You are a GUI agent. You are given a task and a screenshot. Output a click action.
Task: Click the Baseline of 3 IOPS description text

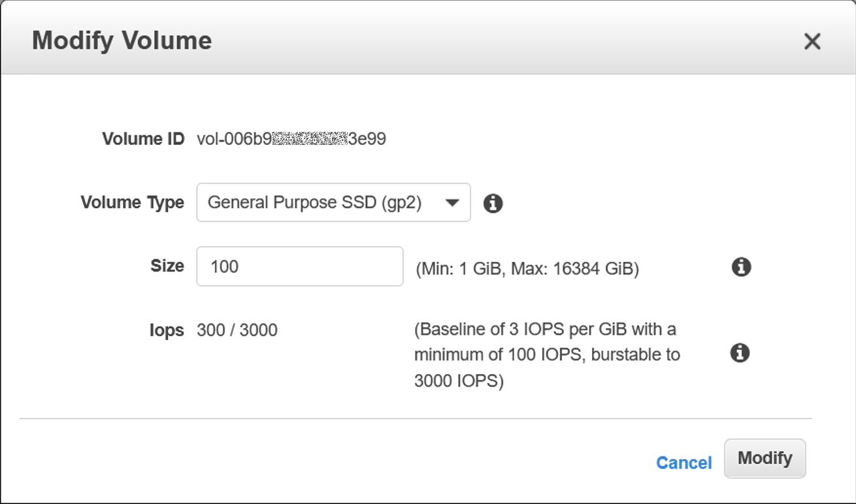point(546,354)
